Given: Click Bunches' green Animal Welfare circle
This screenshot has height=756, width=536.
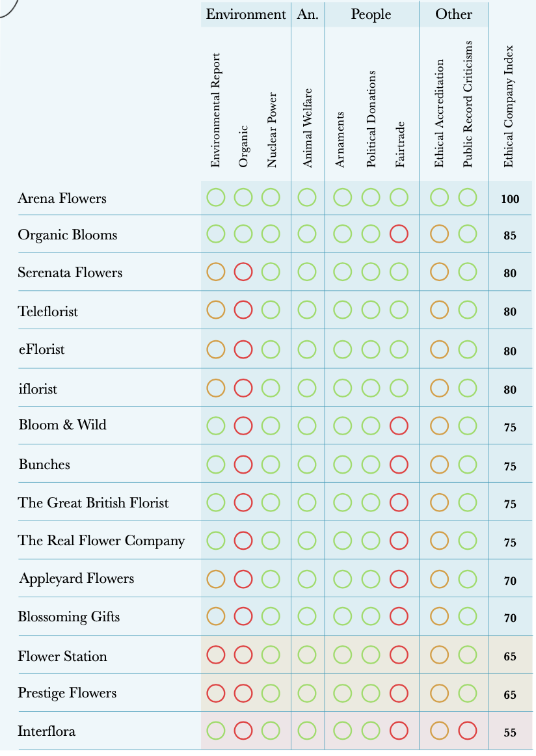Looking at the screenshot, I should (x=307, y=464).
